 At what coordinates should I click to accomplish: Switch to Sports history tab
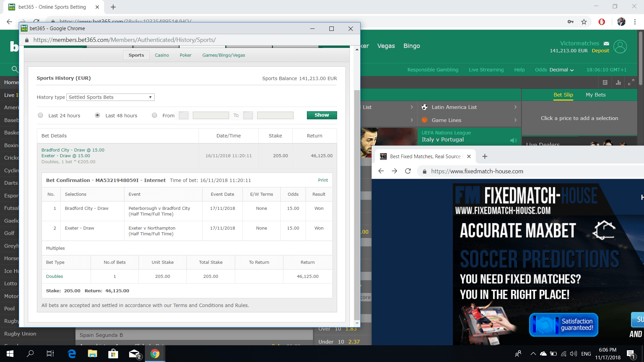(136, 55)
